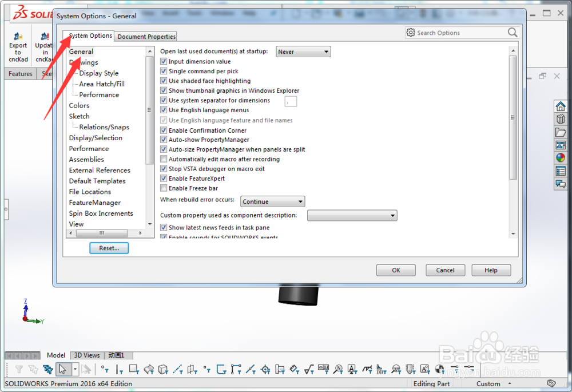Activate the arrow Select cursor tool
572x392 pixels.
click(x=63, y=369)
